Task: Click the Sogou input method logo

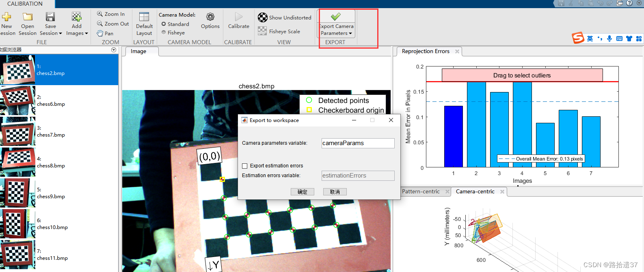Action: [x=578, y=38]
